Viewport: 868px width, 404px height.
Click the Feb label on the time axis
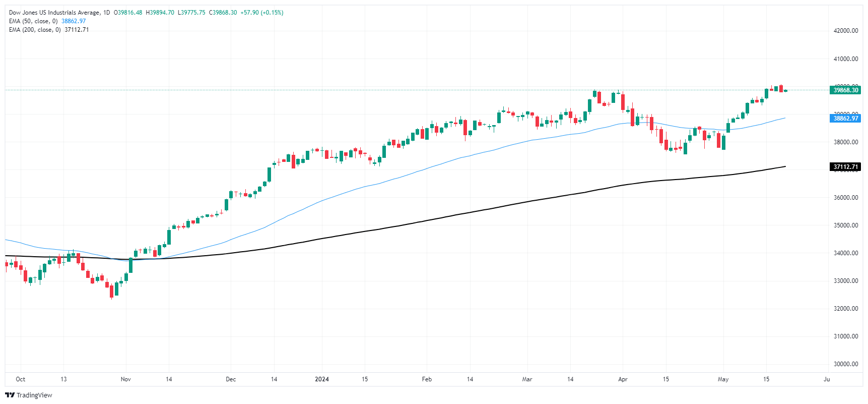point(427,379)
